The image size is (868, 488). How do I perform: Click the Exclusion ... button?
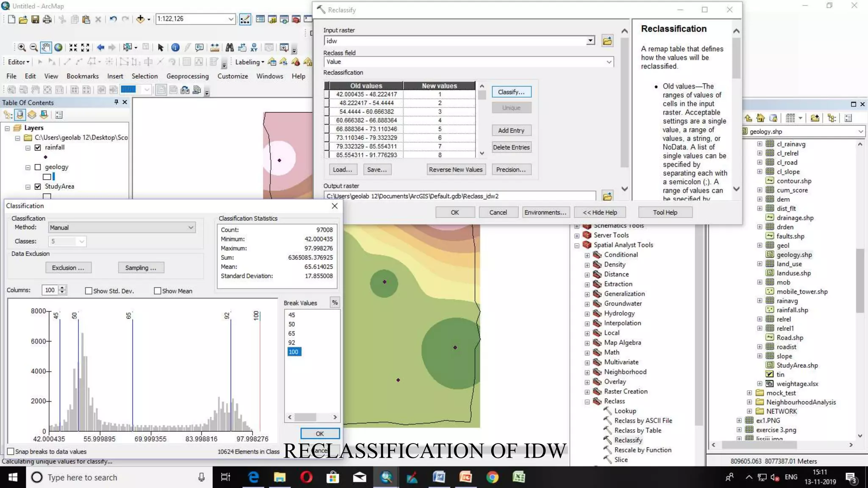click(68, 268)
